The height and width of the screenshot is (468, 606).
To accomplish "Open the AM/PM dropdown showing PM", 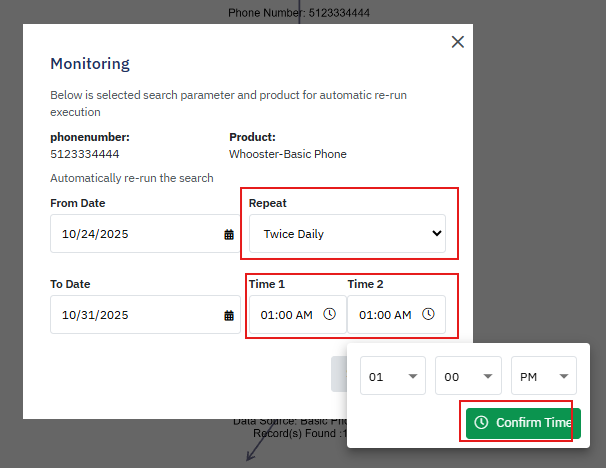I will pos(543,377).
